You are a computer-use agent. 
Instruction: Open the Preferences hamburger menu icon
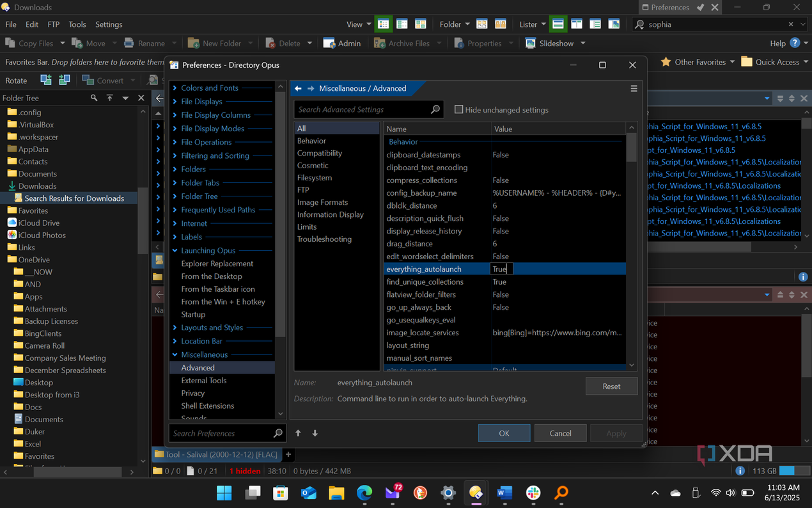coord(634,88)
